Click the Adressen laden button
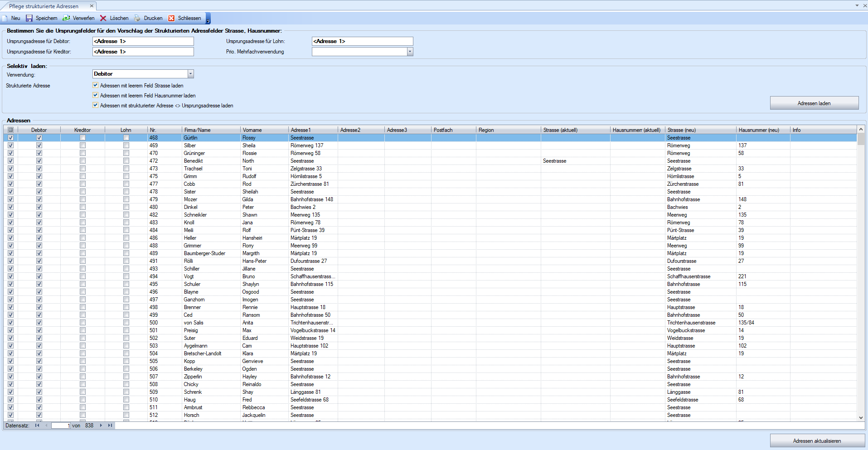This screenshot has width=868, height=450. [x=814, y=103]
